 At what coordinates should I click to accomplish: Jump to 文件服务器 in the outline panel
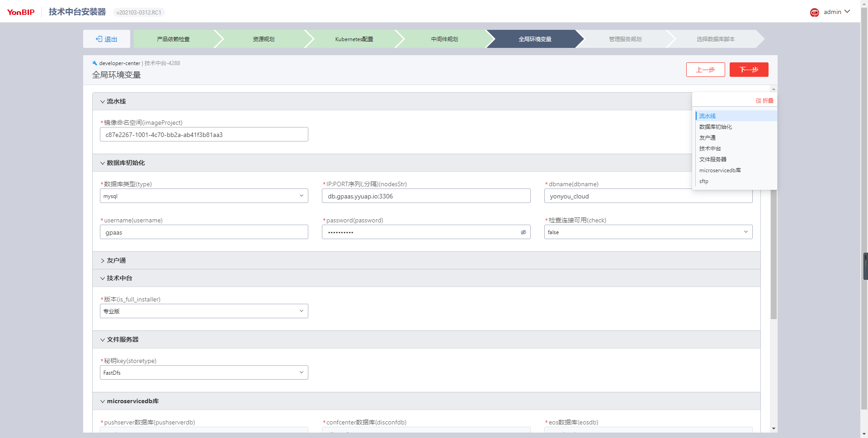pos(713,160)
